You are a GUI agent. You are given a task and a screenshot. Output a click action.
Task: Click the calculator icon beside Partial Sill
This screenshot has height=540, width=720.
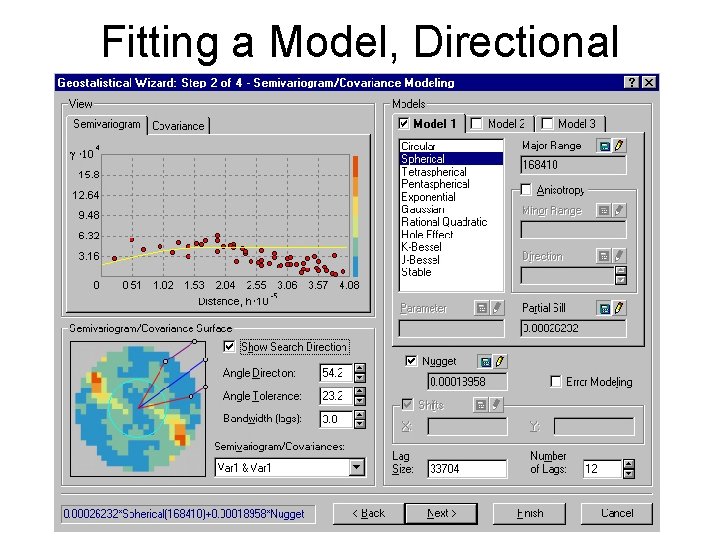pos(604,308)
